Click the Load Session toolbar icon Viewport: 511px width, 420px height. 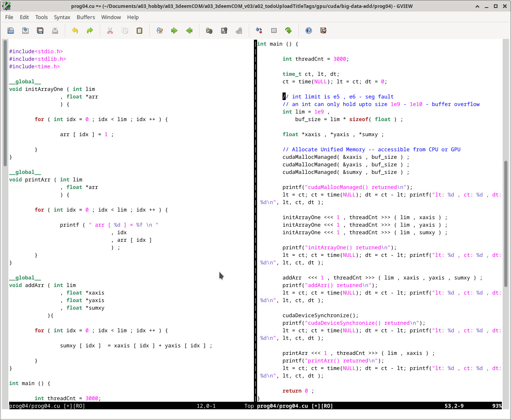209,31
